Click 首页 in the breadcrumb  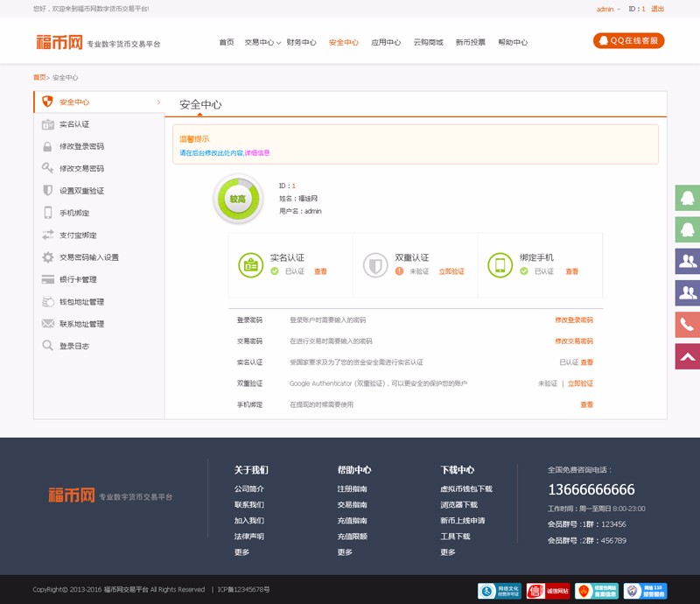(39, 77)
